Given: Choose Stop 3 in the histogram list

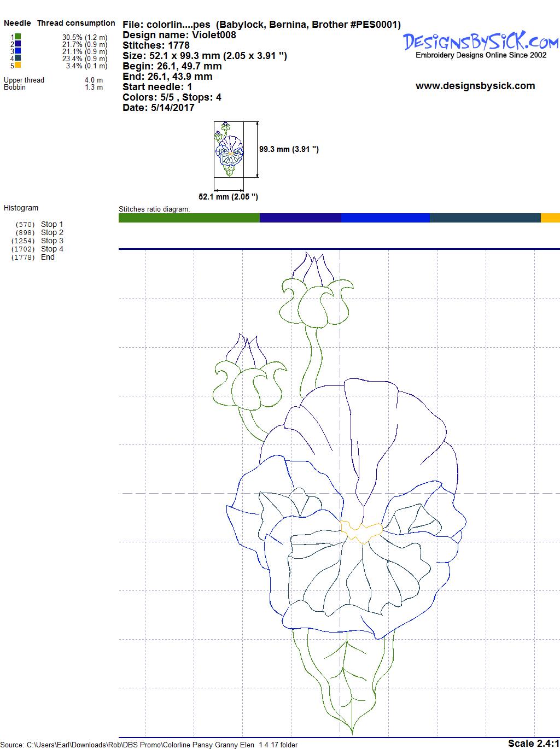Looking at the screenshot, I should (52, 241).
